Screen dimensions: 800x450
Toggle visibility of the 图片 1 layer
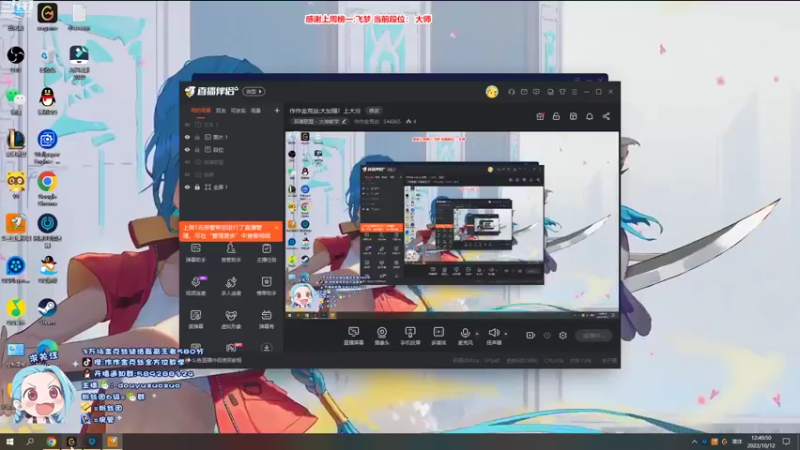click(x=187, y=137)
